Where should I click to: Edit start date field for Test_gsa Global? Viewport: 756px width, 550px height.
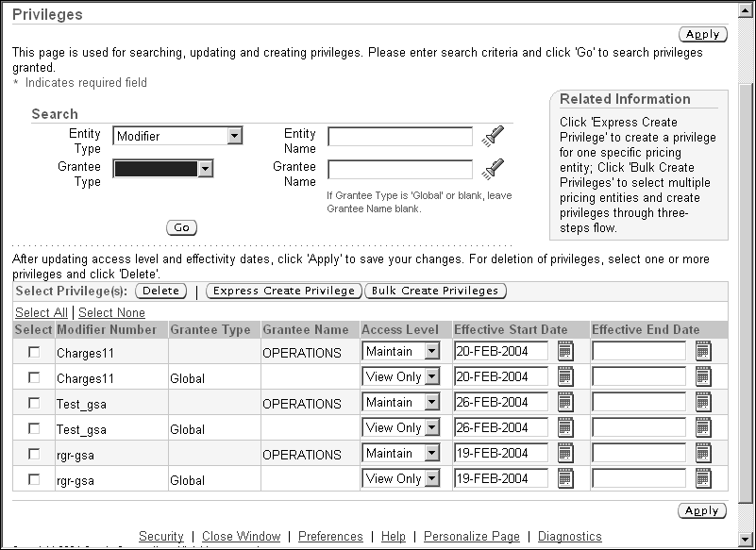pyautogui.click(x=501, y=427)
